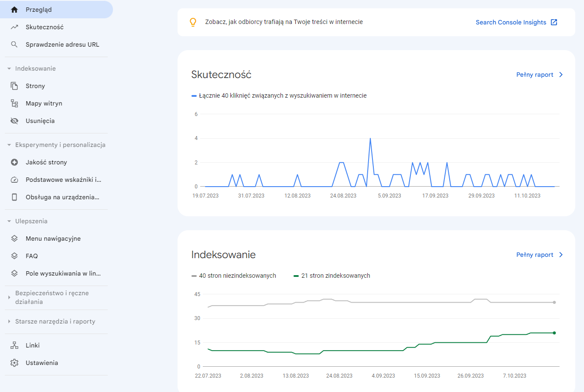Click the gear icon beside Ustawienia
The width and height of the screenshot is (584, 392).
[x=14, y=363]
